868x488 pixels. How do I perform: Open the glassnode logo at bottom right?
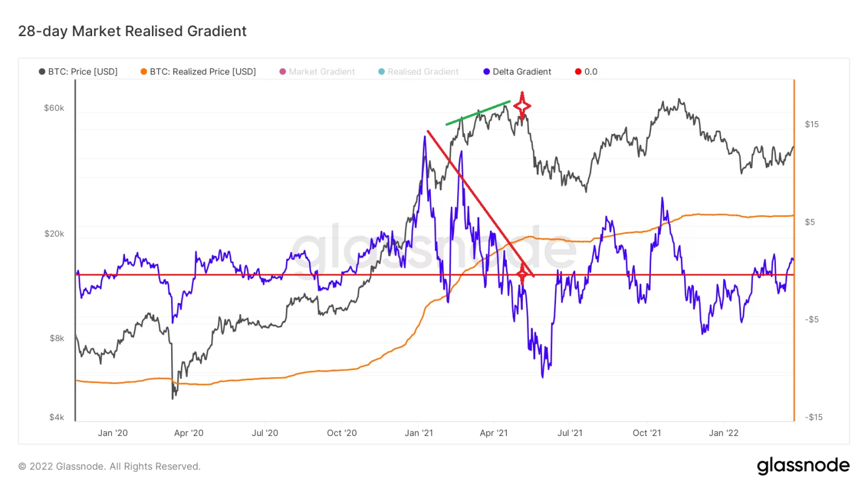click(x=803, y=465)
